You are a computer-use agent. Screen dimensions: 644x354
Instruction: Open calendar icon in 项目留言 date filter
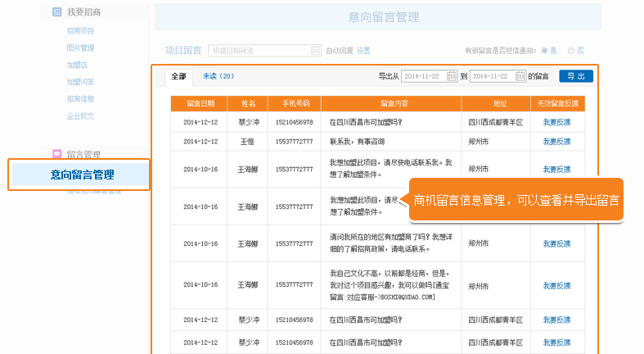point(315,51)
